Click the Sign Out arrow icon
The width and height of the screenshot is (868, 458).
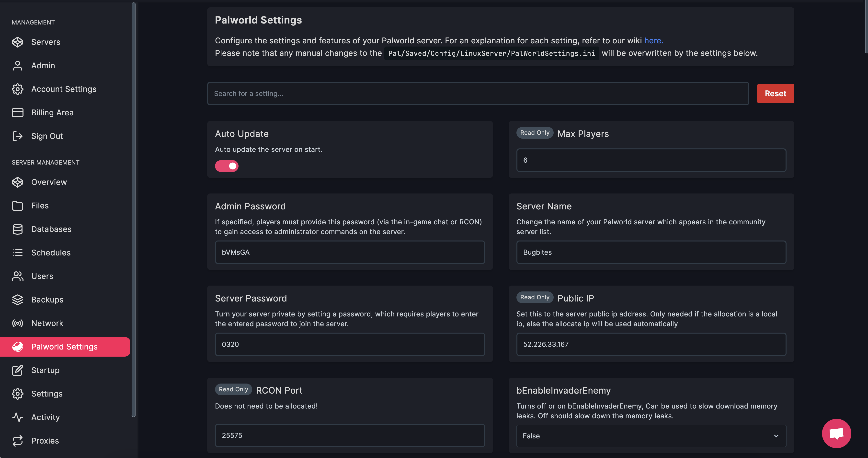(18, 136)
